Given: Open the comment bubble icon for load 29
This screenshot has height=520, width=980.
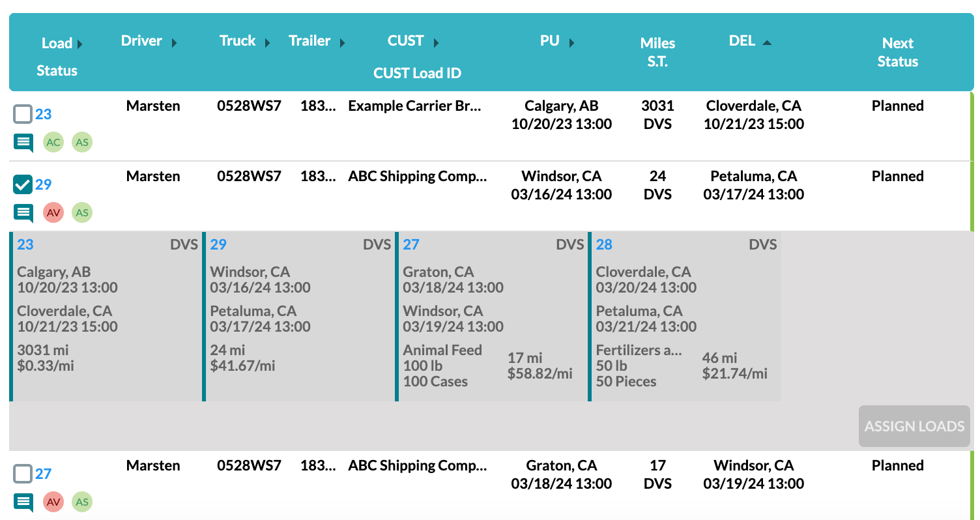Looking at the screenshot, I should 23,212.
